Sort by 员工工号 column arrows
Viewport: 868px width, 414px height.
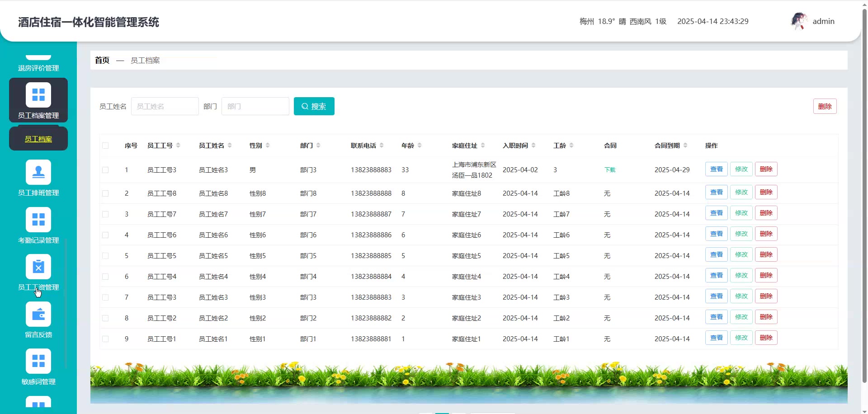tap(178, 146)
